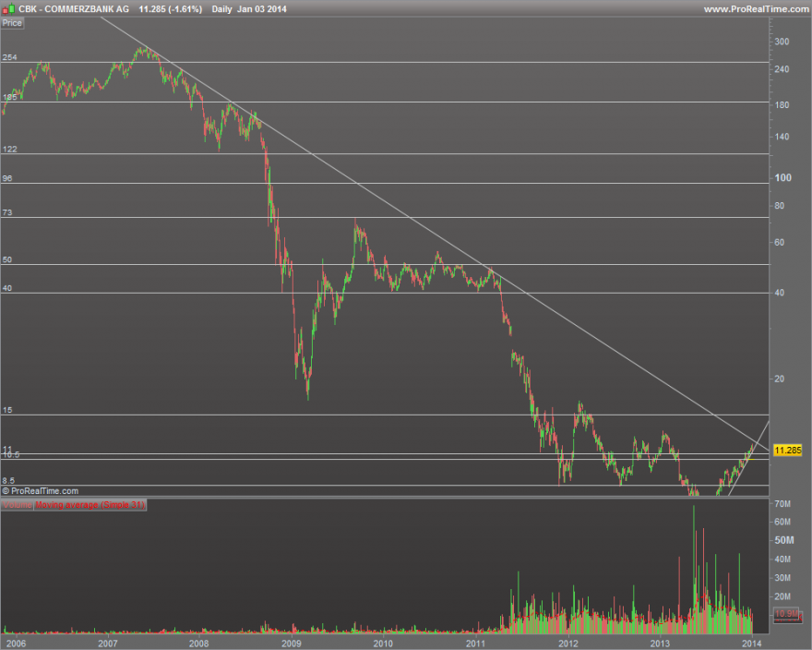This screenshot has height=650, width=812.
Task: Click the Daily timeframe text
Action: 221,9
